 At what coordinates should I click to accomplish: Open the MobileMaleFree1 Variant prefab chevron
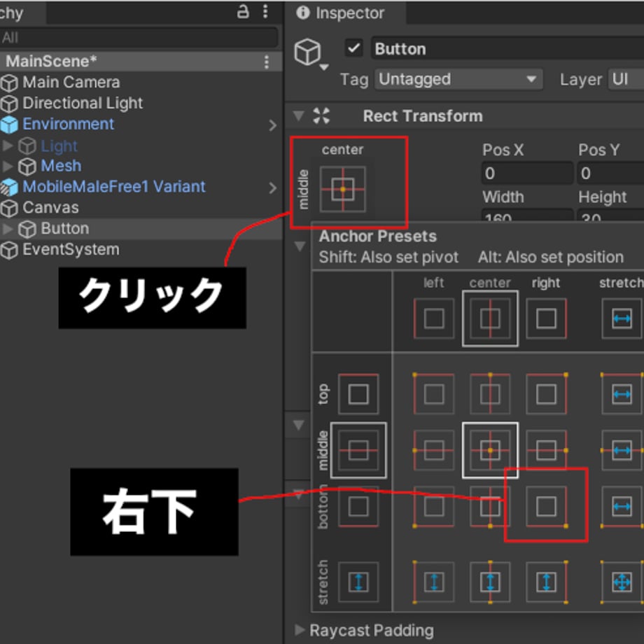pyautogui.click(x=272, y=188)
